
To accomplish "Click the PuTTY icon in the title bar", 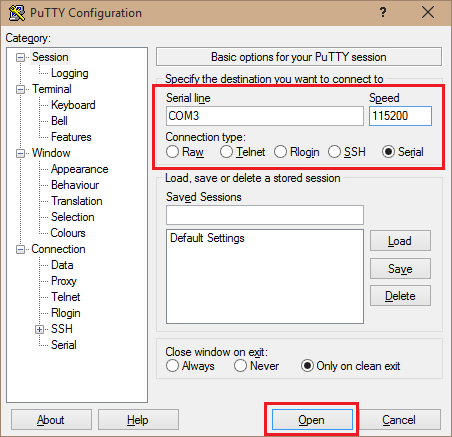I will point(17,13).
